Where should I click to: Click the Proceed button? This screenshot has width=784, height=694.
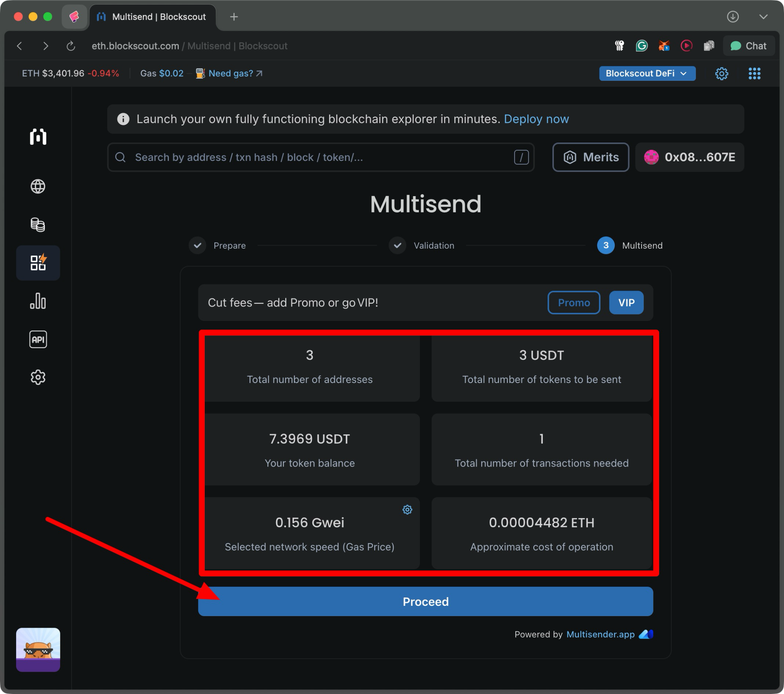coord(426,601)
